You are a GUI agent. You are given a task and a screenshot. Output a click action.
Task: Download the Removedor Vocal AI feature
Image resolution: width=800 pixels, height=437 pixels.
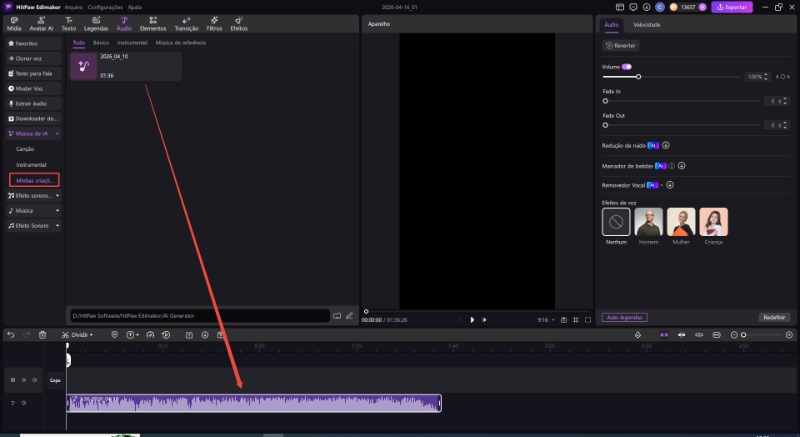(x=670, y=185)
